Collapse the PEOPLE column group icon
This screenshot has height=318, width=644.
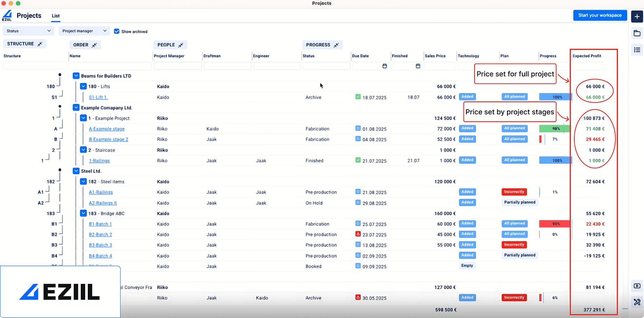click(181, 45)
